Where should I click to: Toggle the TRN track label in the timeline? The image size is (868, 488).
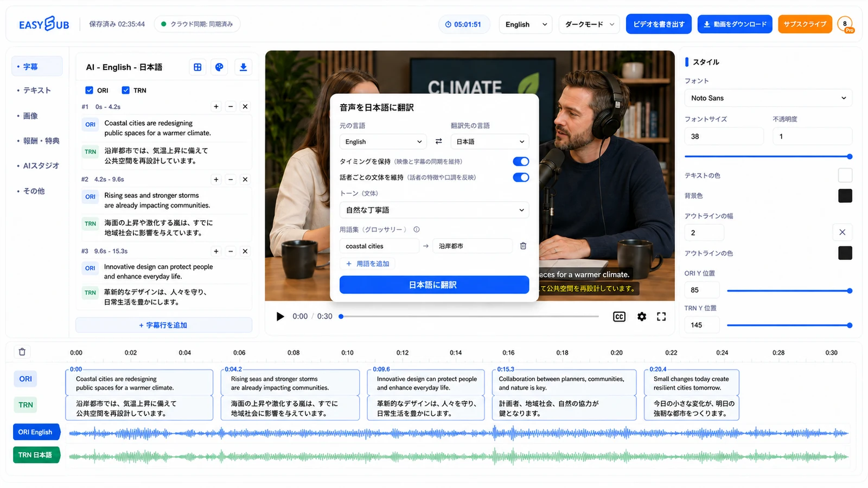pyautogui.click(x=25, y=405)
